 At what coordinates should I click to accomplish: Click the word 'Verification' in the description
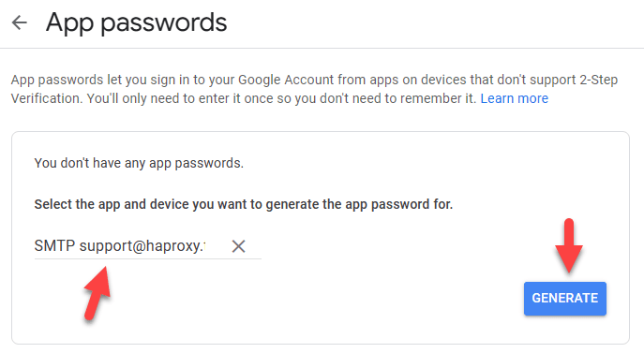(x=46, y=98)
